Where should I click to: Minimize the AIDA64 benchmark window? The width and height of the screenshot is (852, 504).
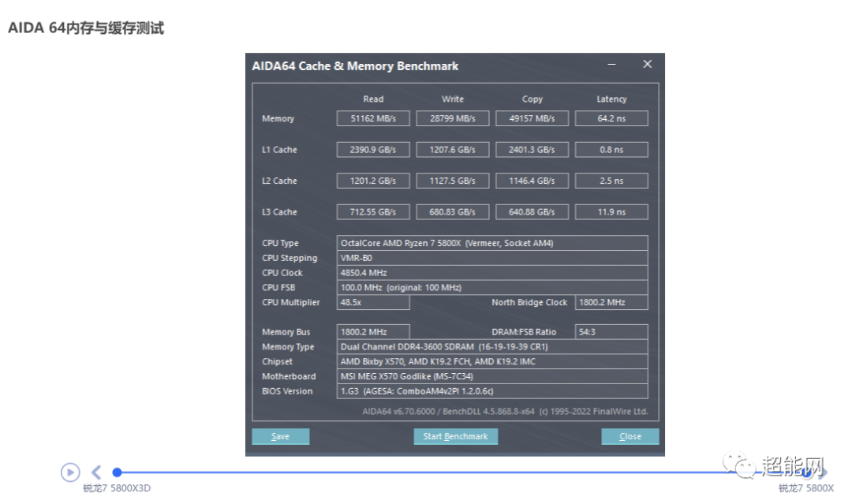[x=612, y=64]
